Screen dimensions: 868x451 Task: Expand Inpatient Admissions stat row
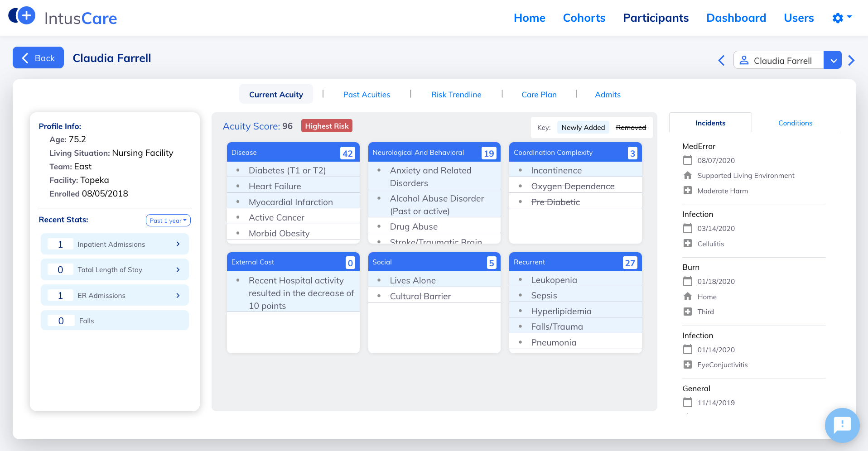tap(178, 244)
